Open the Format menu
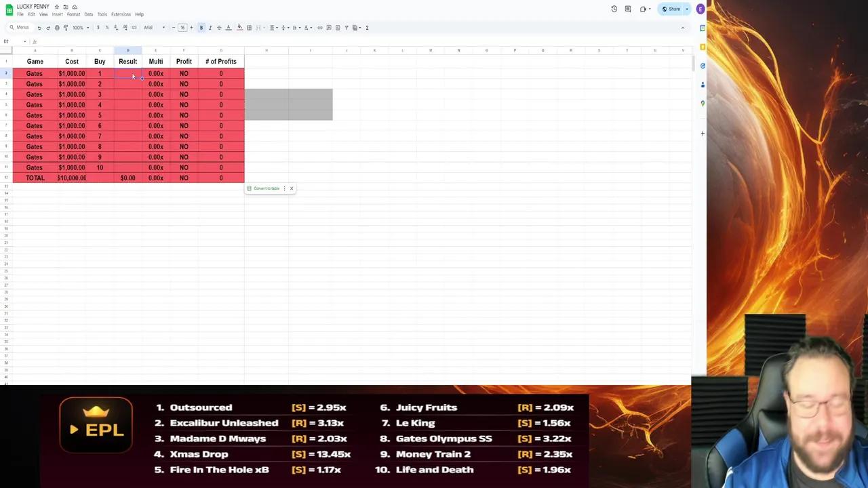This screenshot has height=488, width=868. (x=73, y=14)
